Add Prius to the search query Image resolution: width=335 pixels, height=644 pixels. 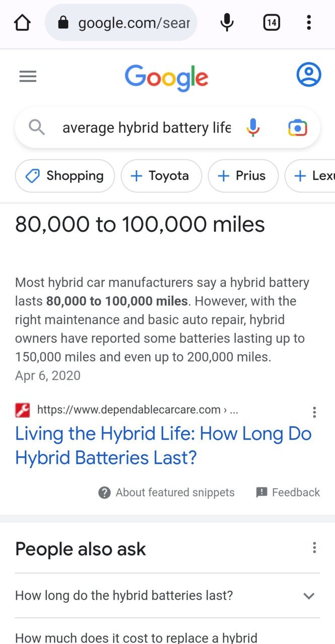coord(243,176)
